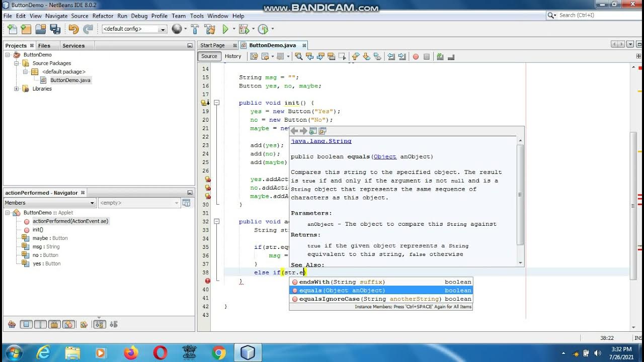644x362 pixels.
Task: Switch to the Services tab
Action: (73, 45)
